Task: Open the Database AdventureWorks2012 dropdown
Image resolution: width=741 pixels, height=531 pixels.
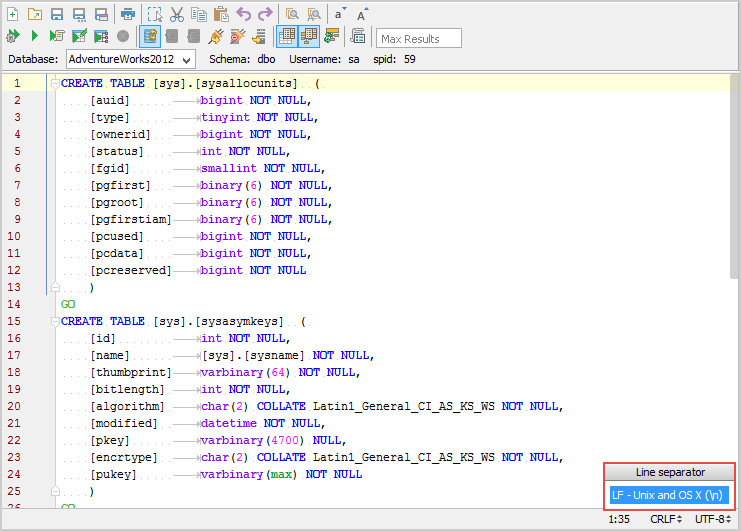Action: point(131,60)
